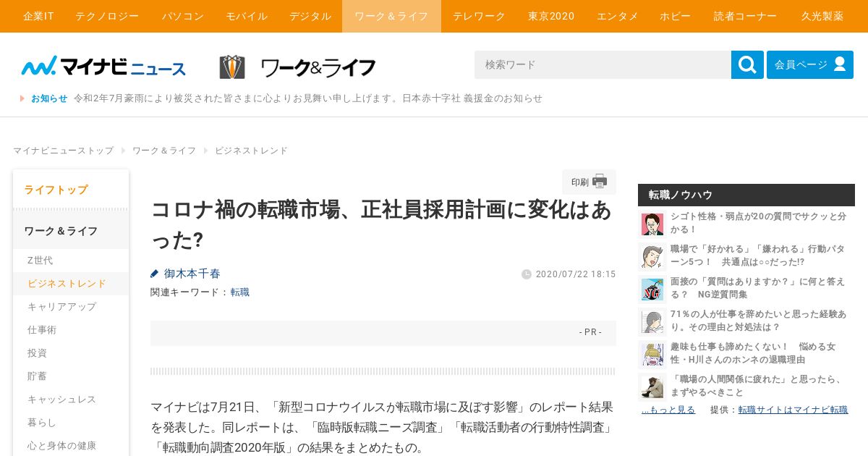Screen dimensions: 868x456
Task: Select the モバイル nav tab
Action: [247, 16]
